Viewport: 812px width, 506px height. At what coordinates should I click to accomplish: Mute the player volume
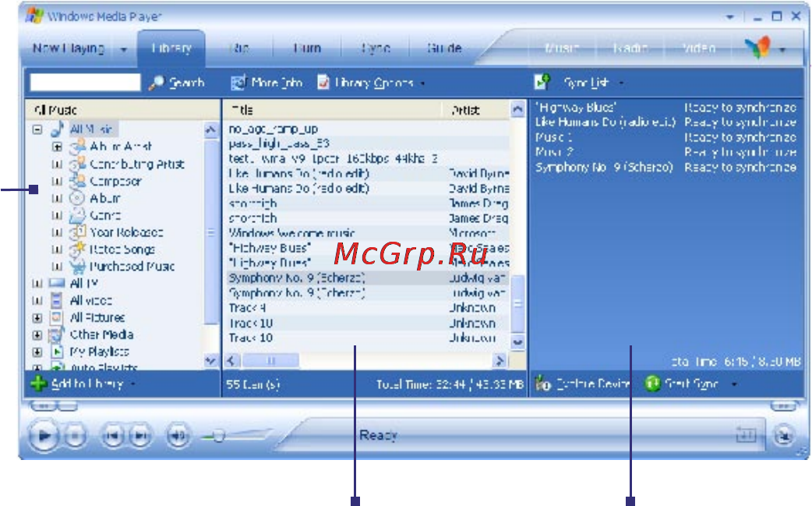178,436
